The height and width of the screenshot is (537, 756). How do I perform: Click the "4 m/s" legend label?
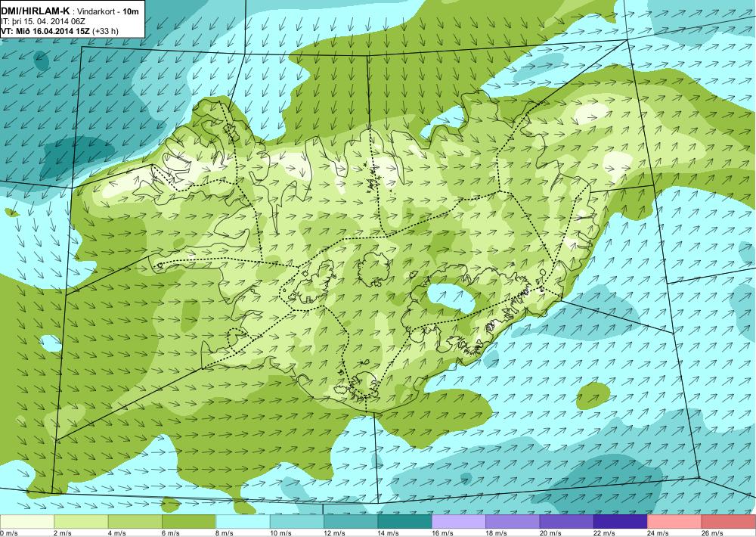tap(116, 533)
